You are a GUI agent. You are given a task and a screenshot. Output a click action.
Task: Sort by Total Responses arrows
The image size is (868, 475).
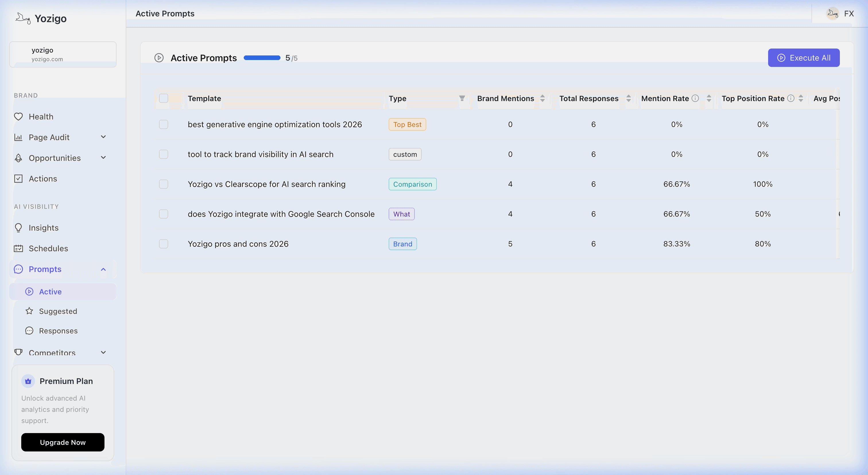point(628,98)
